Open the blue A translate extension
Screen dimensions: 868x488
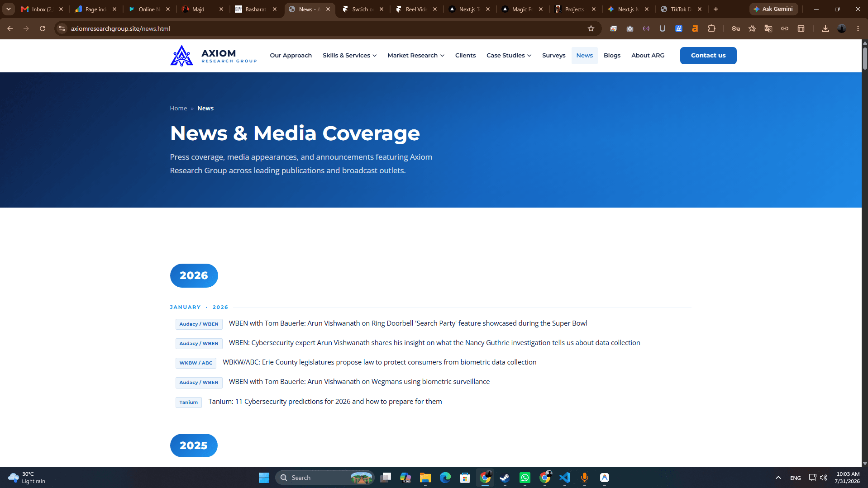point(679,28)
